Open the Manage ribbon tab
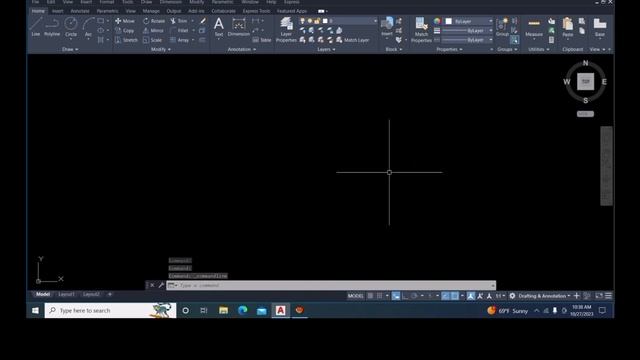Screen dimensions: 640x360 (x=151, y=11)
